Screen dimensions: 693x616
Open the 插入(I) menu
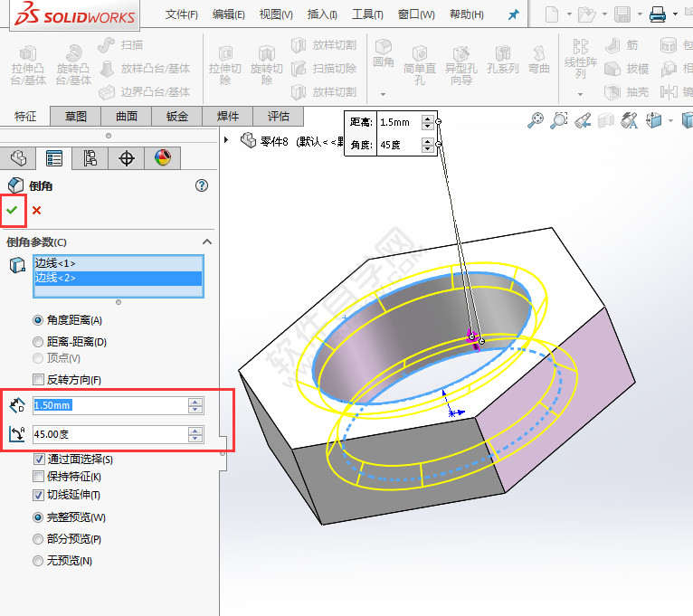pyautogui.click(x=322, y=14)
